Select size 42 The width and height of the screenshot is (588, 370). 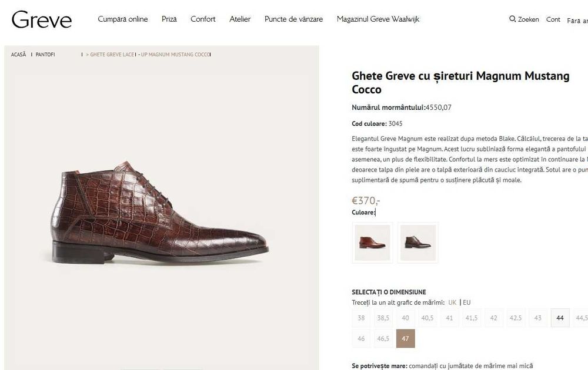[493, 318]
